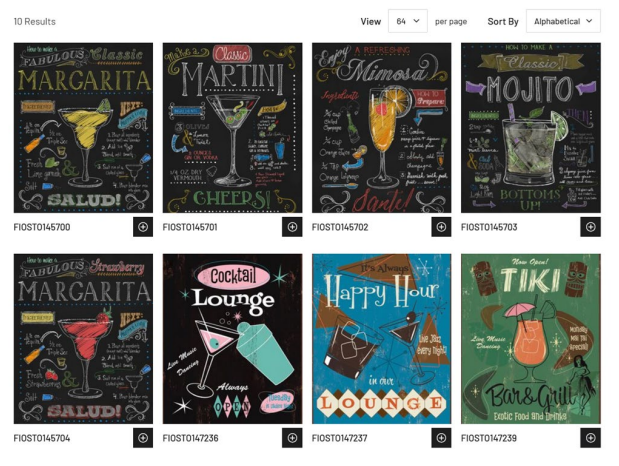Image resolution: width=619 pixels, height=466 pixels.
Task: Open the Sort By Alphabetical dropdown
Action: (563, 21)
